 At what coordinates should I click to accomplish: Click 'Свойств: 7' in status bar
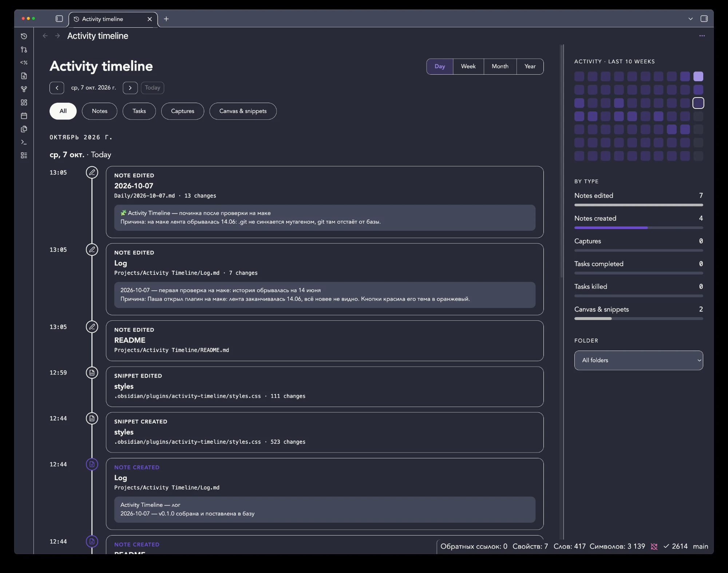(530, 546)
